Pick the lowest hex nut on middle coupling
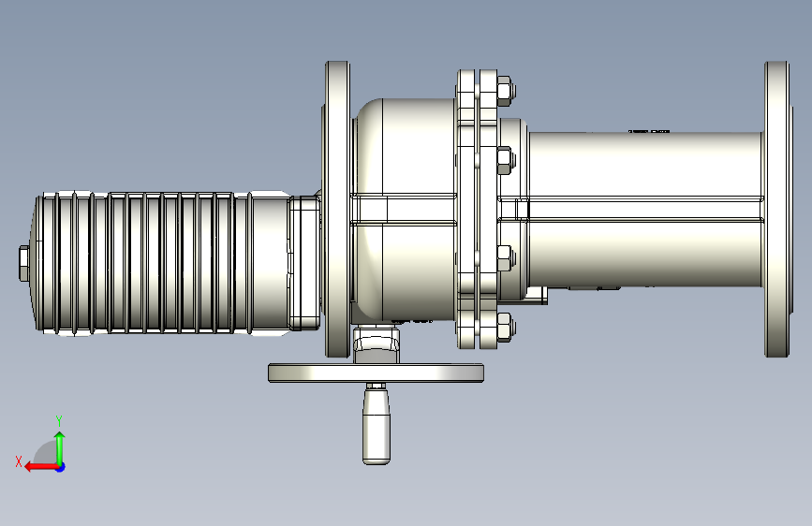 tap(506, 328)
